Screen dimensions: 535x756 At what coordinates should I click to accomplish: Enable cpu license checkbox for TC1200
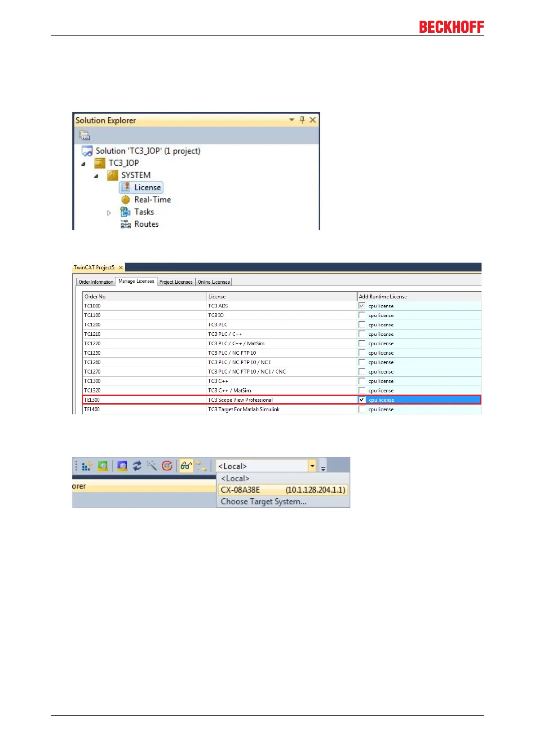[362, 325]
